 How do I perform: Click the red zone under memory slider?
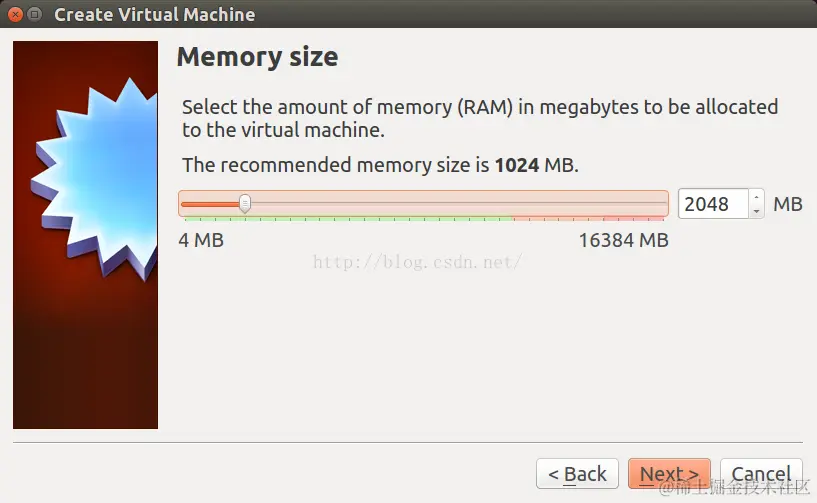click(590, 218)
